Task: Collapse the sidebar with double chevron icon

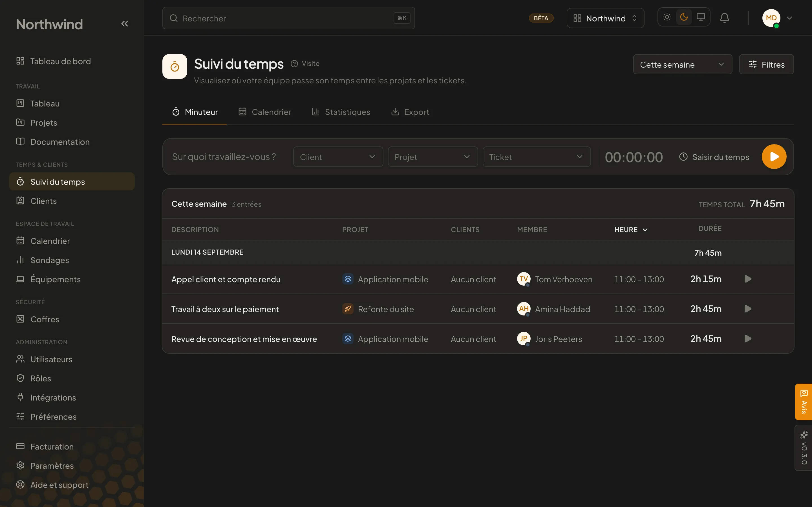Action: 125,24
